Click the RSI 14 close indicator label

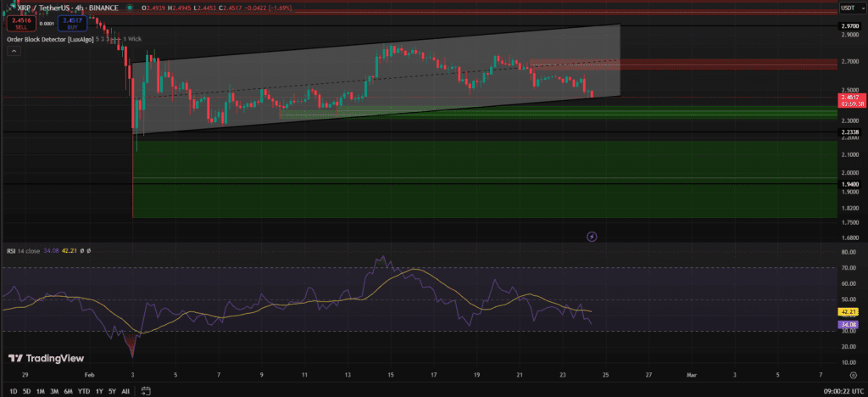(24, 250)
